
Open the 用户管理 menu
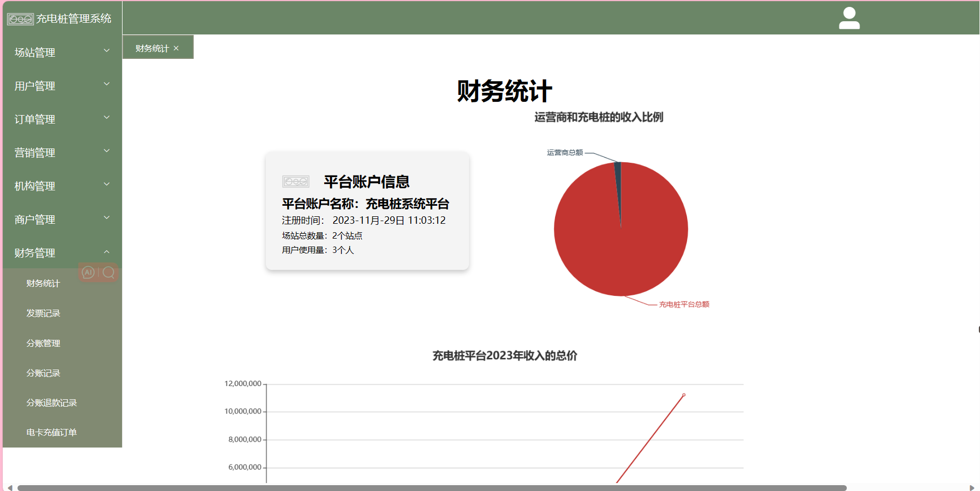pyautogui.click(x=63, y=85)
